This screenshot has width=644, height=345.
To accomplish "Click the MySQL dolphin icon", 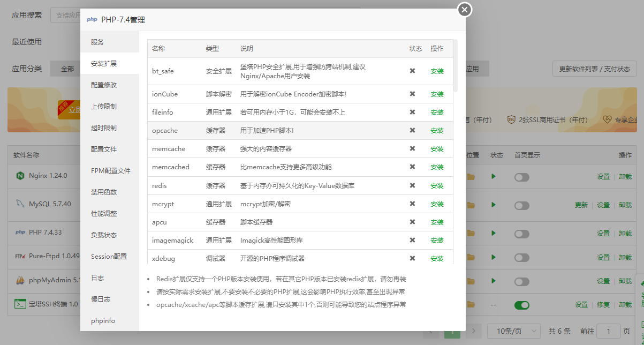I will [x=20, y=204].
